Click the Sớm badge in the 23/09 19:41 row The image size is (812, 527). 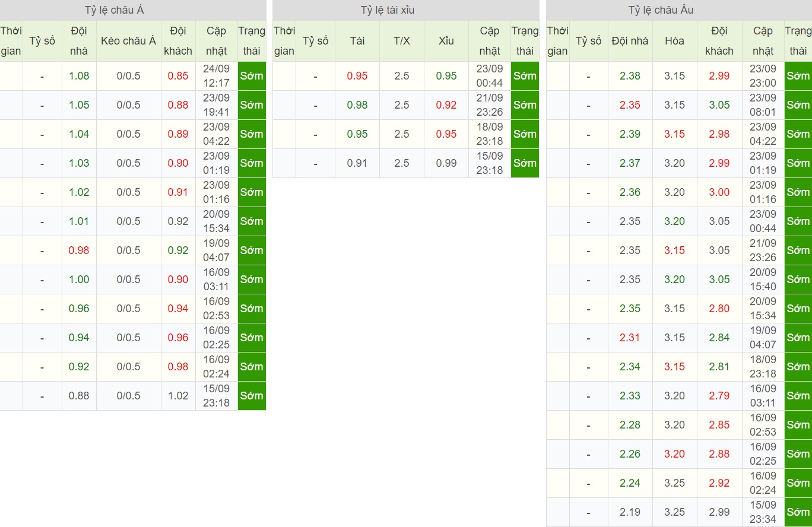point(252,105)
